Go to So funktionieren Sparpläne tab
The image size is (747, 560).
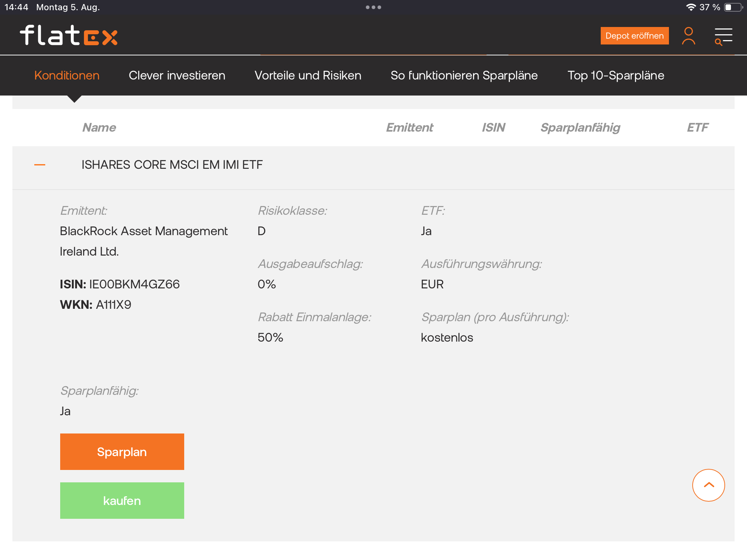(464, 75)
